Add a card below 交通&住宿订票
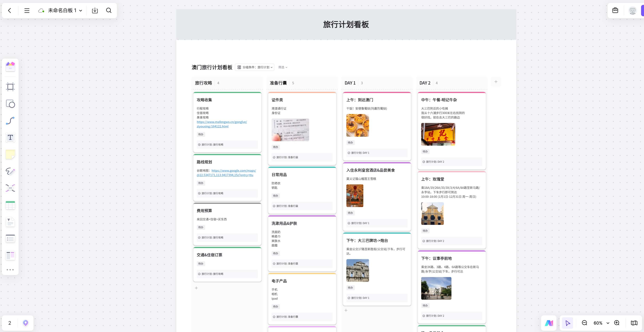 click(x=196, y=288)
